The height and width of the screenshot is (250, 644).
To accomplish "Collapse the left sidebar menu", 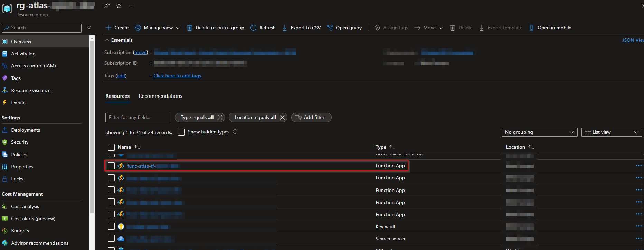I will click(x=89, y=28).
